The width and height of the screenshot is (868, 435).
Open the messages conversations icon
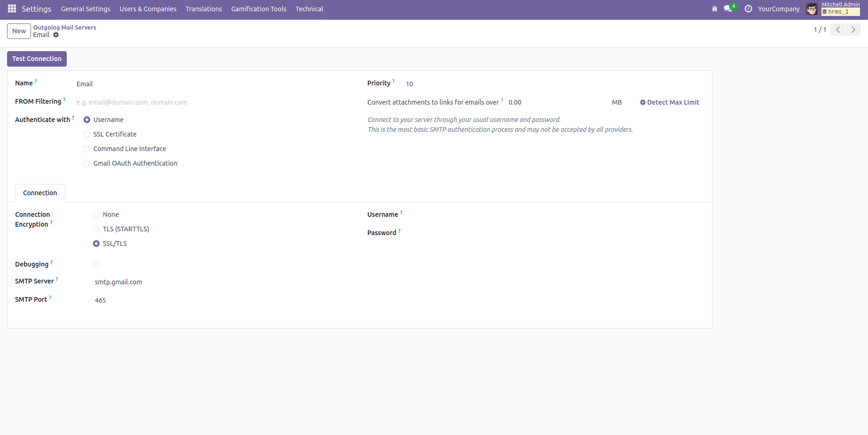tap(728, 9)
